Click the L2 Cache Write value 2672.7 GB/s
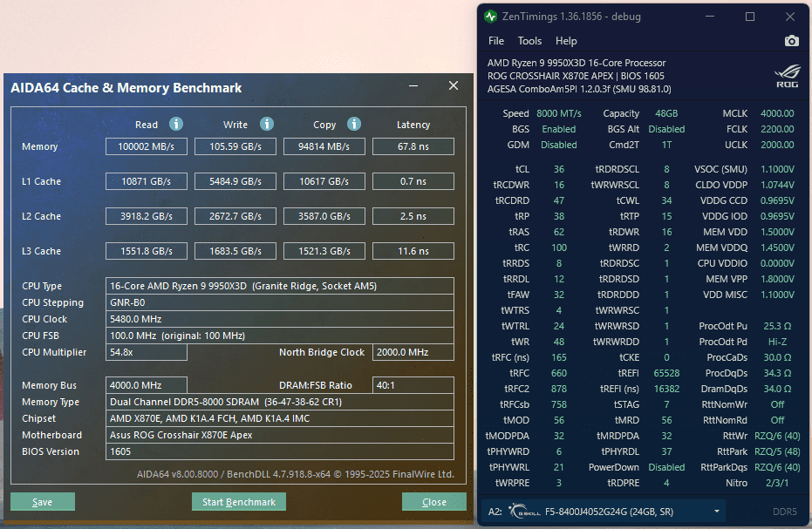The height and width of the screenshot is (529, 812). pos(235,216)
